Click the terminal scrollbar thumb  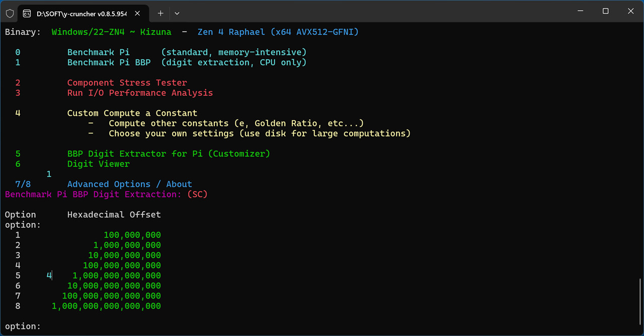coord(640,302)
